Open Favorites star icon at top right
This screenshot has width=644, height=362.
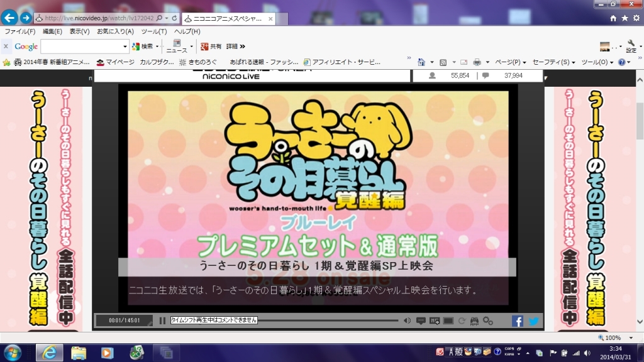(625, 18)
